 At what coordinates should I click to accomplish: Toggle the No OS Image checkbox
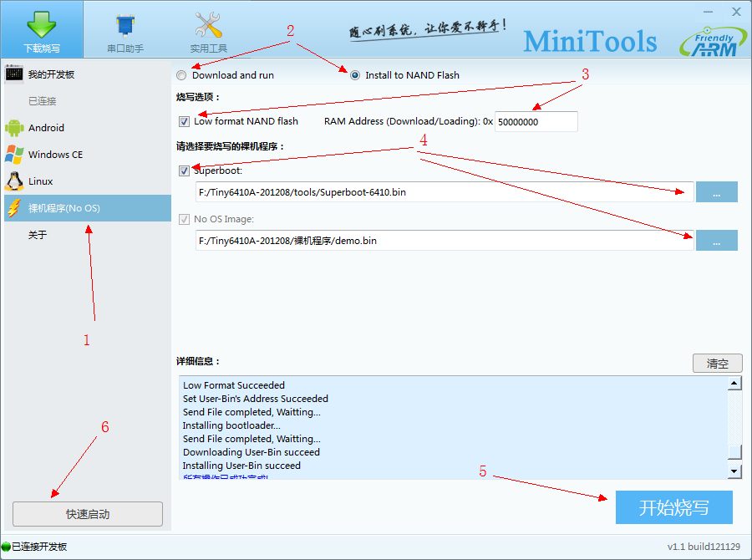point(184,219)
